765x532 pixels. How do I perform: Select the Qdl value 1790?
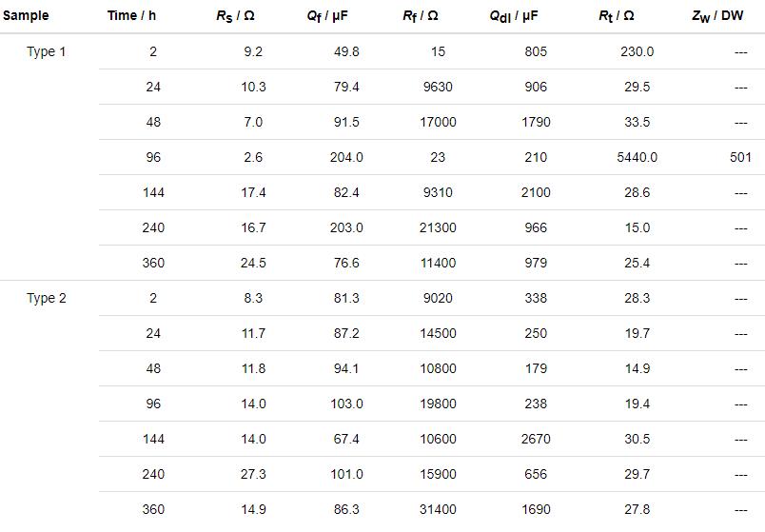(x=536, y=122)
